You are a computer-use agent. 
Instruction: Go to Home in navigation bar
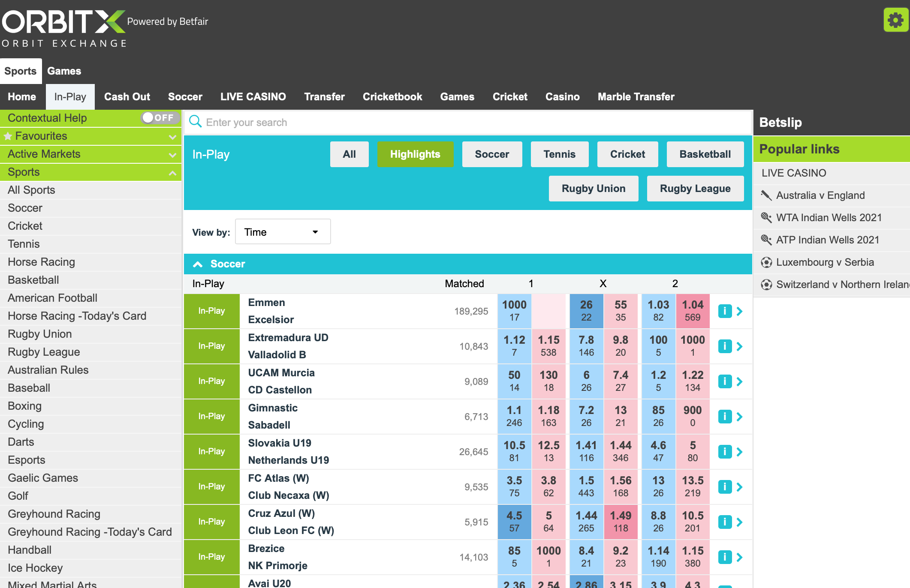[x=22, y=97]
